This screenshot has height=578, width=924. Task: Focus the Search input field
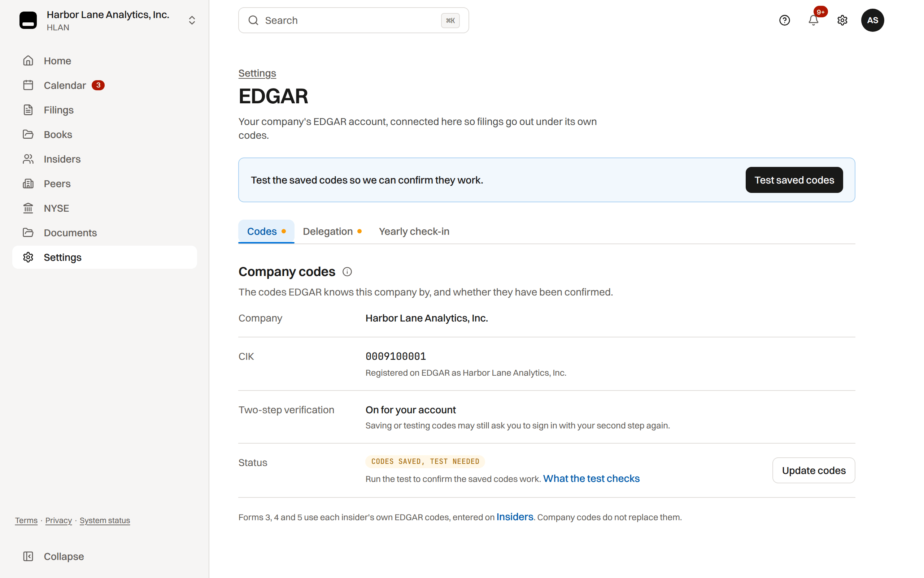tap(353, 20)
